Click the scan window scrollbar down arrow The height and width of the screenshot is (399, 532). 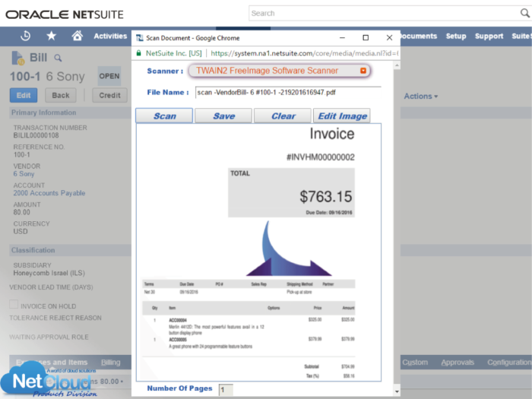(x=397, y=391)
